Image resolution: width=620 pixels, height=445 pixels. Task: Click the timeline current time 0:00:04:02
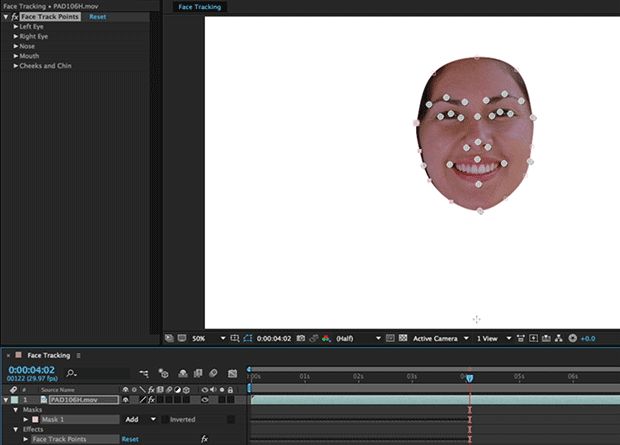[x=32, y=370]
